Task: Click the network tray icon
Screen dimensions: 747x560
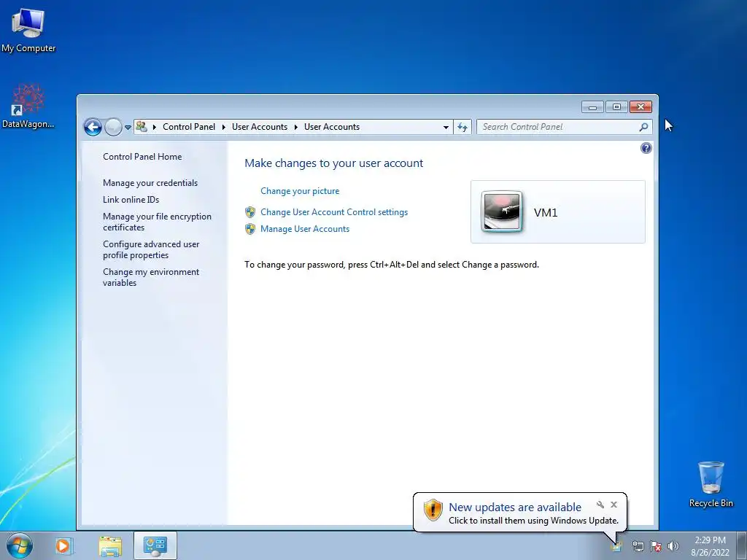Action: tap(638, 546)
